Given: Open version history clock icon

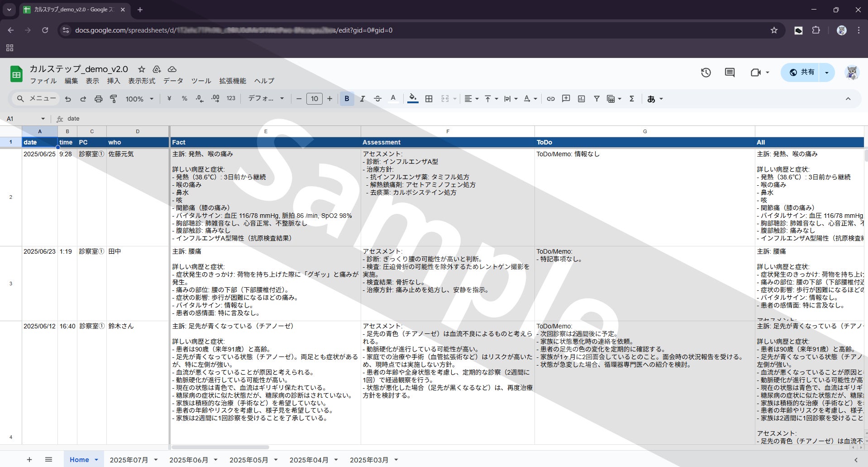Looking at the screenshot, I should 706,72.
